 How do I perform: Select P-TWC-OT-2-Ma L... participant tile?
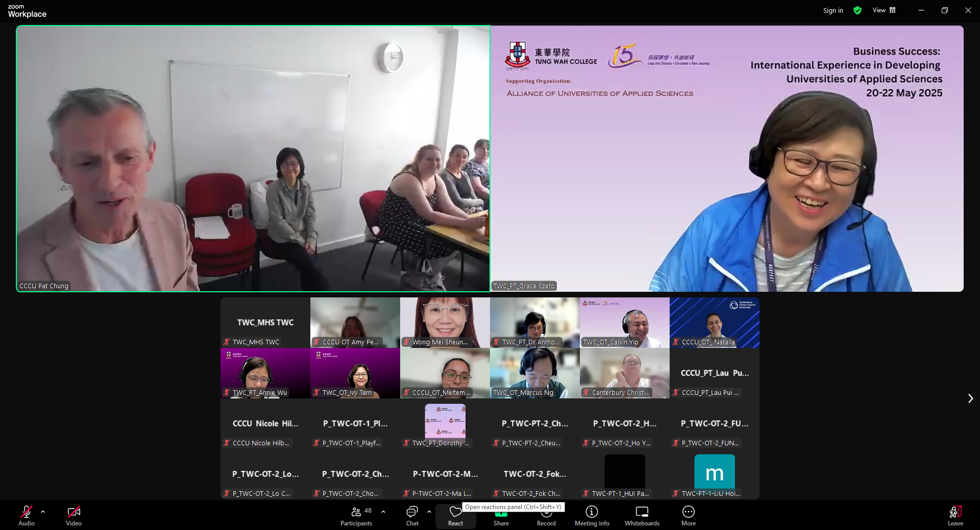click(x=445, y=474)
